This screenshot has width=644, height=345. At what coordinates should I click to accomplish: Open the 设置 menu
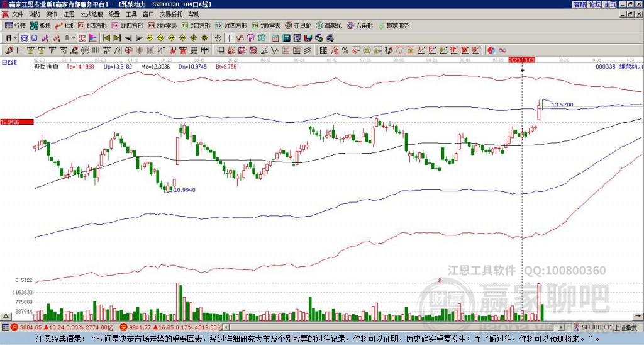click(x=114, y=14)
